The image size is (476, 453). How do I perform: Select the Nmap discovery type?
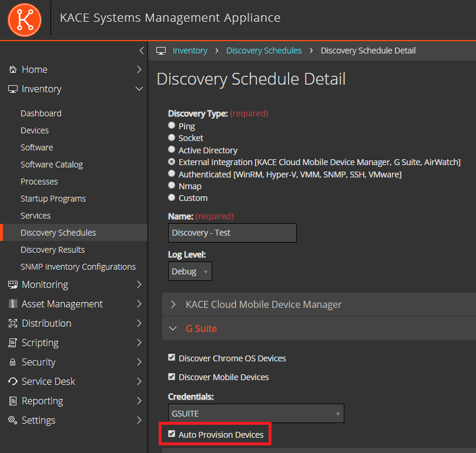172,186
